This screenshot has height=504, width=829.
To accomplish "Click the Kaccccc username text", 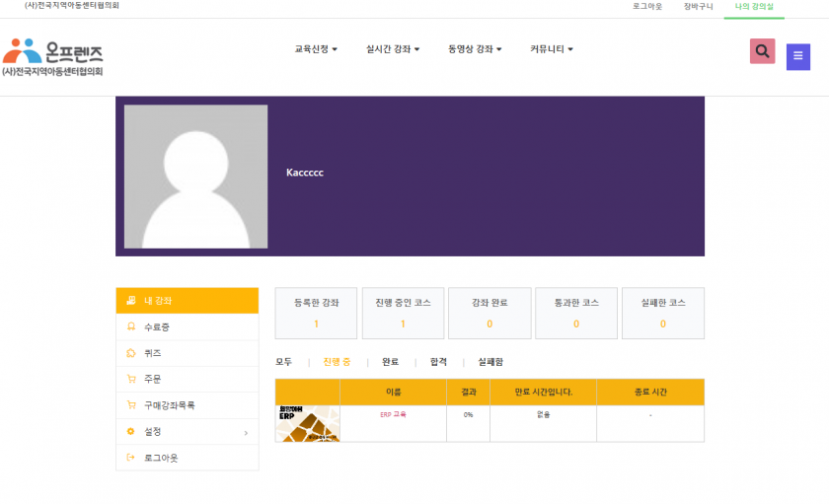I will [x=305, y=173].
